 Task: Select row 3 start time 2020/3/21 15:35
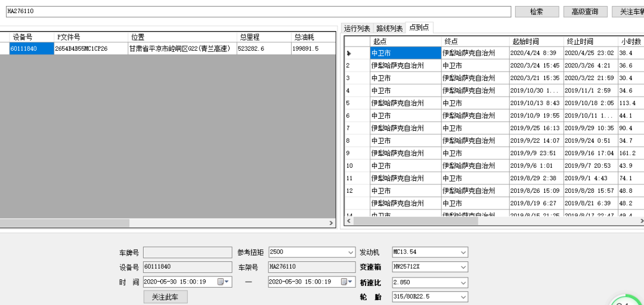click(x=537, y=78)
